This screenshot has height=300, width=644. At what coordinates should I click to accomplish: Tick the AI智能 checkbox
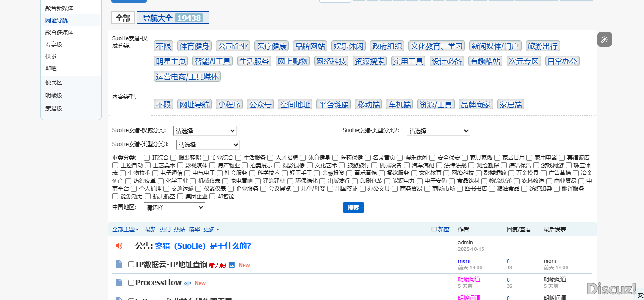coord(213,197)
